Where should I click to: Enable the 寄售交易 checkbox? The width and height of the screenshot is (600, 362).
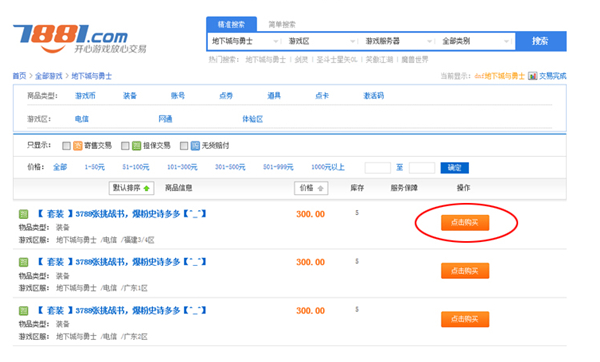pos(66,146)
